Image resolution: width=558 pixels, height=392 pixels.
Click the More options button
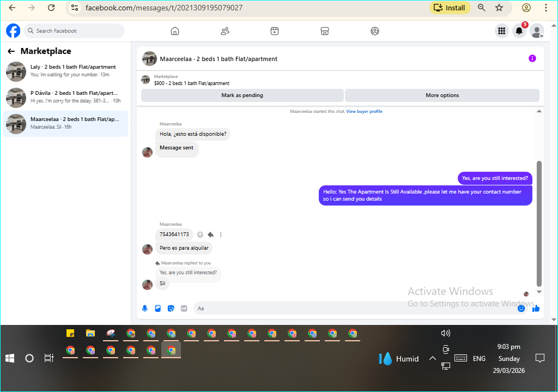pyautogui.click(x=442, y=95)
